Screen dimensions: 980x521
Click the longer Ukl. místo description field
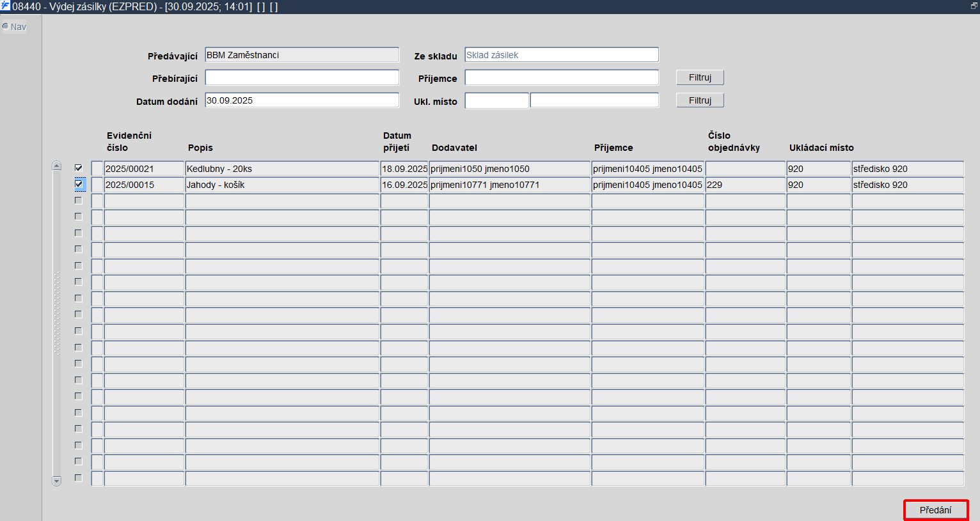[x=594, y=100]
